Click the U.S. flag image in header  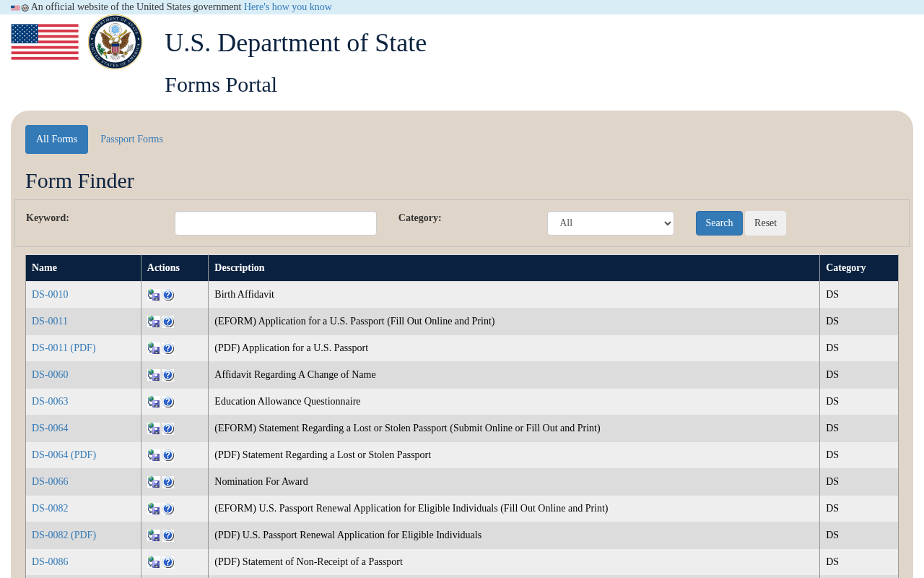[45, 42]
